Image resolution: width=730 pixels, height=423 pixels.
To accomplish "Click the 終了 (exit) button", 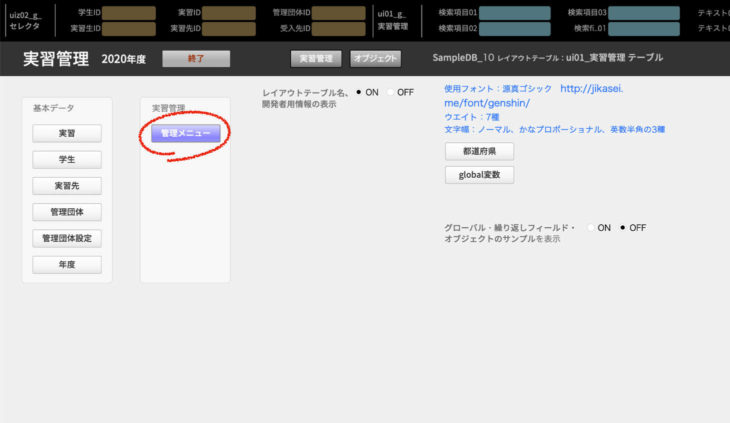I will click(x=195, y=59).
